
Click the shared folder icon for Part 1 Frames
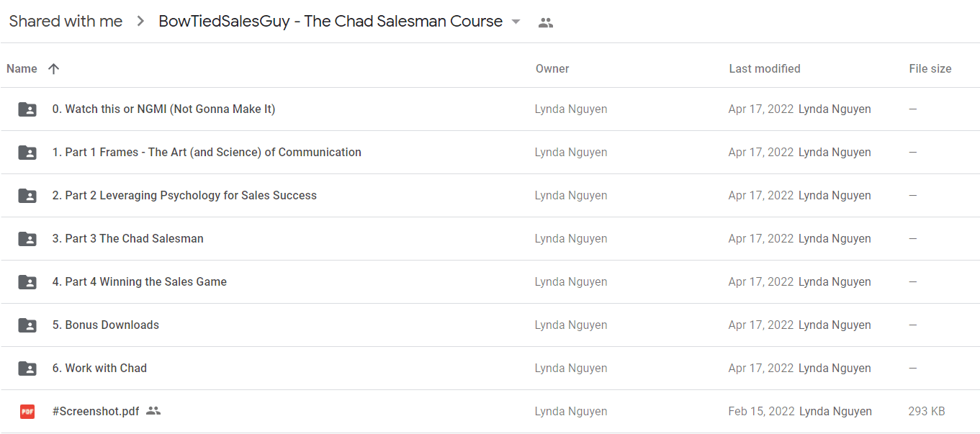coord(27,153)
